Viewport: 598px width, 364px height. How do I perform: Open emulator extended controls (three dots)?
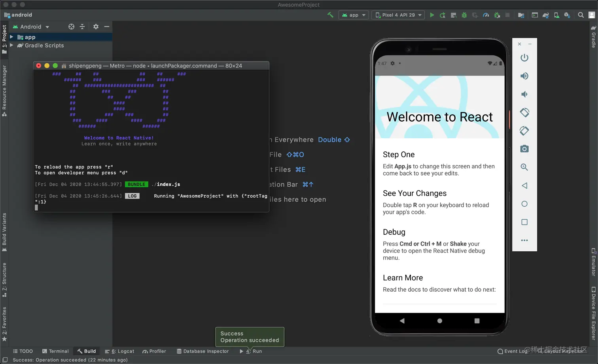(524, 240)
